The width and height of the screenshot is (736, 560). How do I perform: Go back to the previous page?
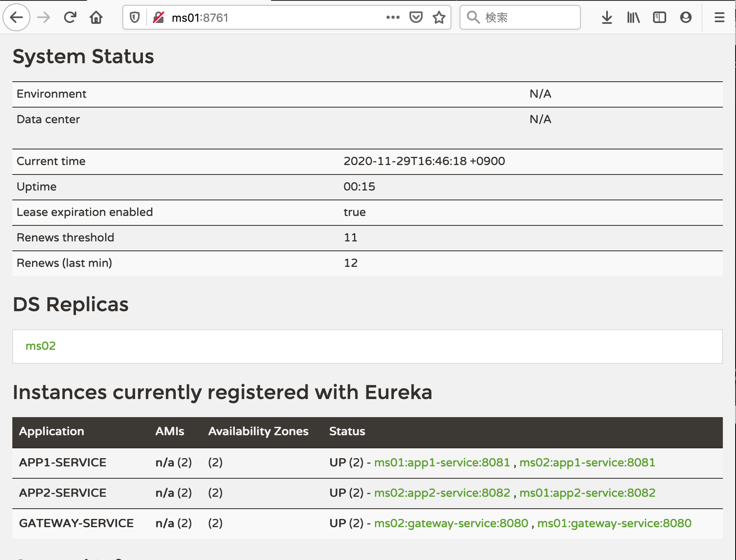pos(16,17)
